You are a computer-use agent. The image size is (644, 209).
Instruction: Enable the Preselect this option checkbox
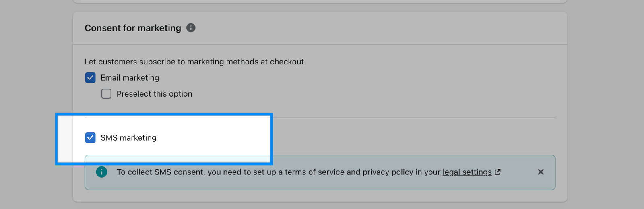coord(106,94)
